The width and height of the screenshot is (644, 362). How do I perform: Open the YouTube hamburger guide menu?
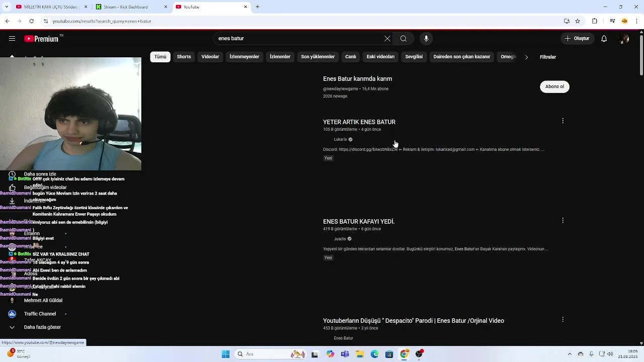pos(12,39)
